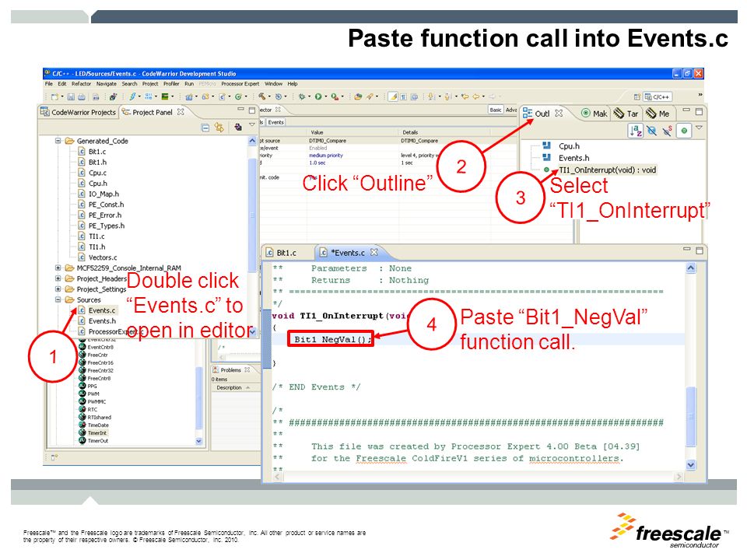
Task: Open the Tar view tab
Action: tap(626, 114)
